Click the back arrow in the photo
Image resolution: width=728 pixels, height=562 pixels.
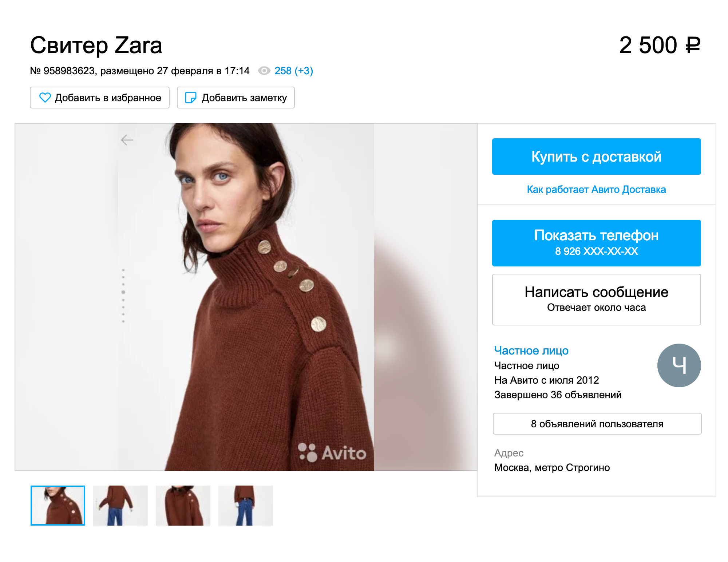point(127,140)
